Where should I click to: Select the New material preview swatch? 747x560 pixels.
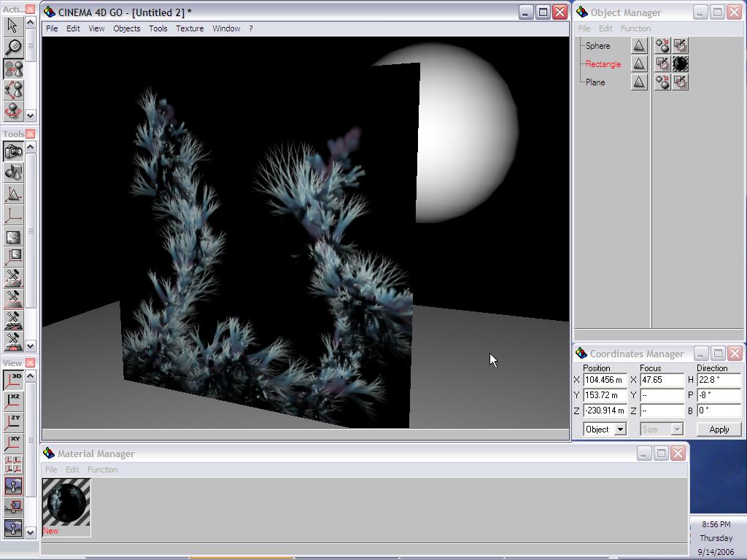point(66,502)
